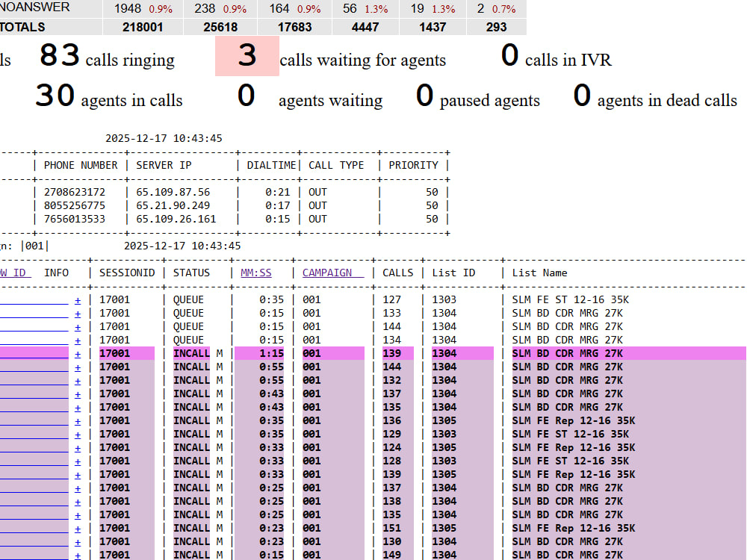
Task: Expand info '+' for QUEUE row with 134 calls
Action: coord(78,341)
